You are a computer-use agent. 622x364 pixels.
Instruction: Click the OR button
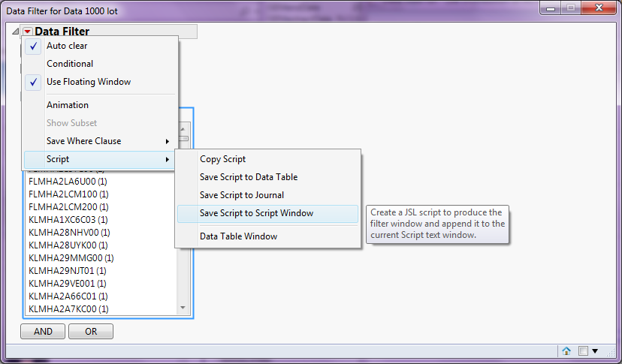coord(91,332)
